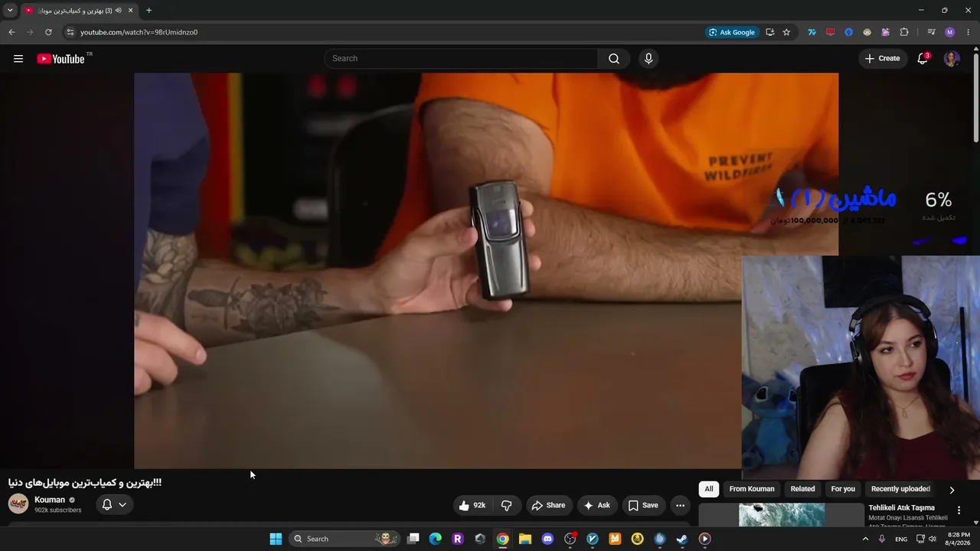This screenshot has width=980, height=551.
Task: Click the Ask Google button
Action: point(732,32)
